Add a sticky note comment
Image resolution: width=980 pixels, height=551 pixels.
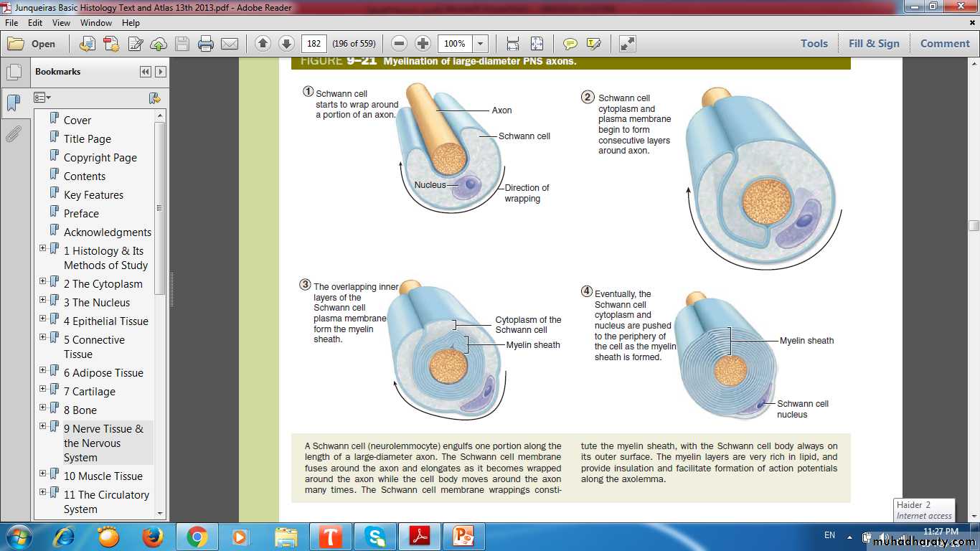tap(570, 44)
